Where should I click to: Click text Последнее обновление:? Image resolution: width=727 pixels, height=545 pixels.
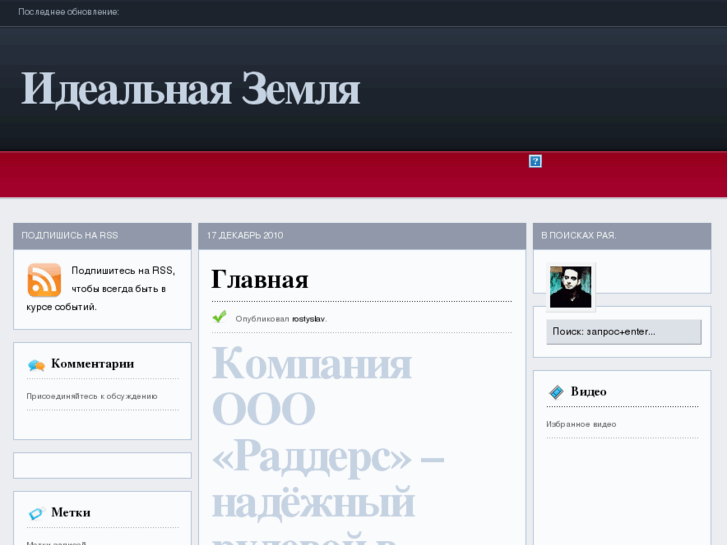coord(69,12)
